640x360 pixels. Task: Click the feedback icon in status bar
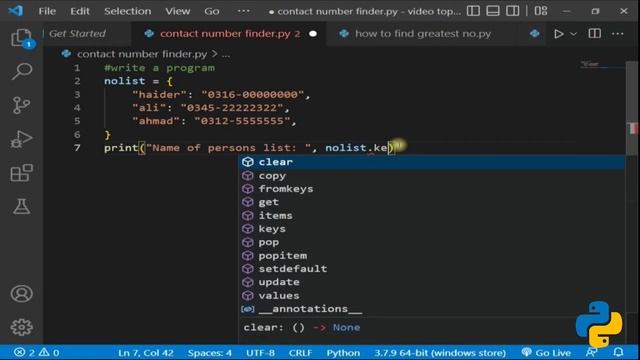click(591, 352)
